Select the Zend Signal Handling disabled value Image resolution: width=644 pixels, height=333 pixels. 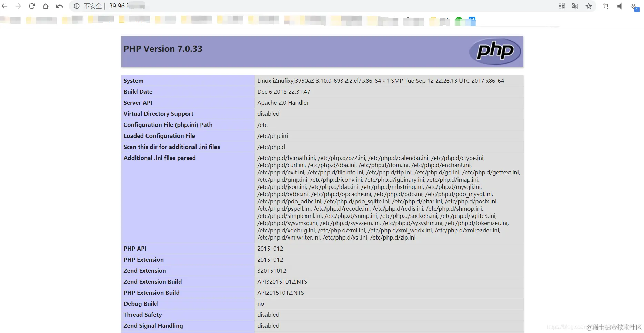coord(268,326)
